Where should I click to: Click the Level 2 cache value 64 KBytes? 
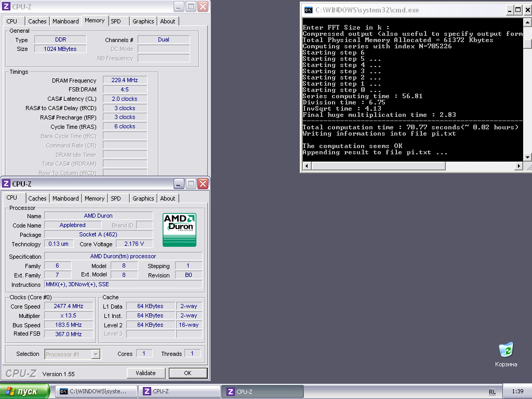click(150, 325)
